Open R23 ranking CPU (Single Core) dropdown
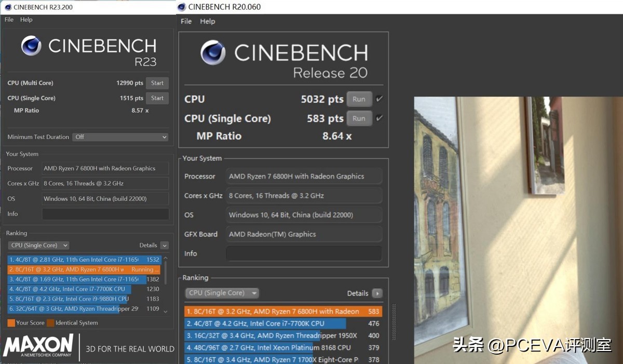The image size is (623, 364). coord(38,245)
